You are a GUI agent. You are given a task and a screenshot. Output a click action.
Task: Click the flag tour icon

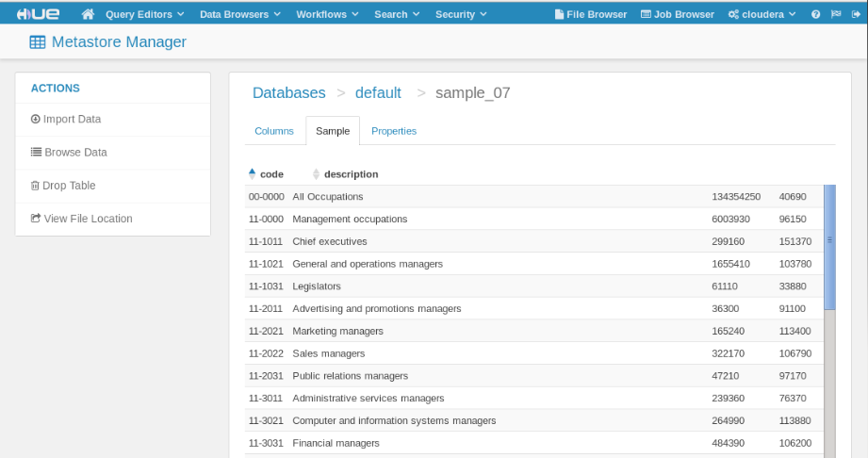click(836, 14)
